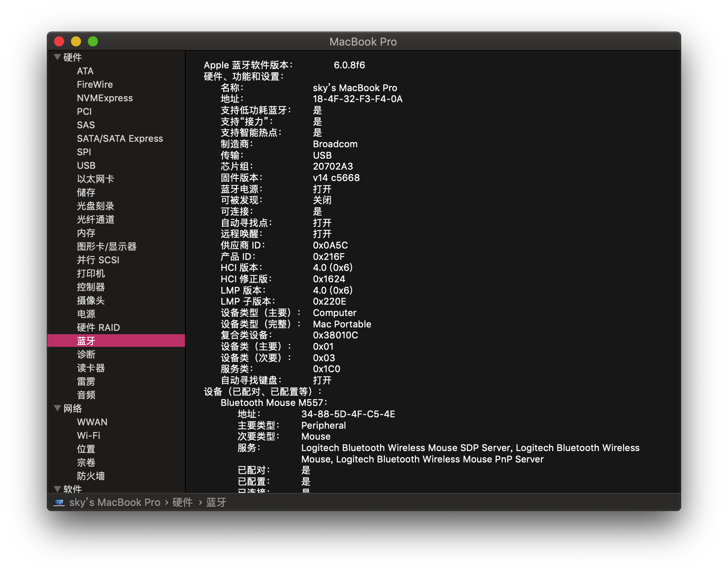Select SPI in the sidebar
Screen dimensions: 728x573
click(x=84, y=152)
